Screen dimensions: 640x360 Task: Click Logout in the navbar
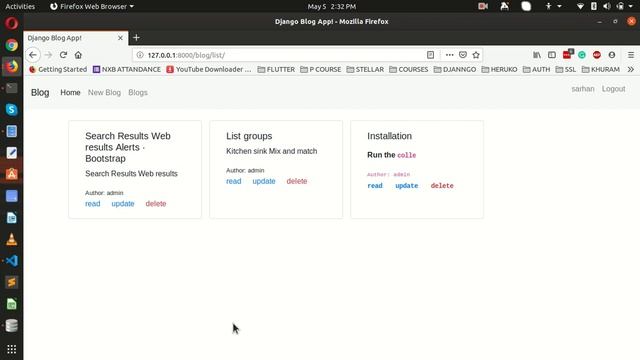click(613, 89)
